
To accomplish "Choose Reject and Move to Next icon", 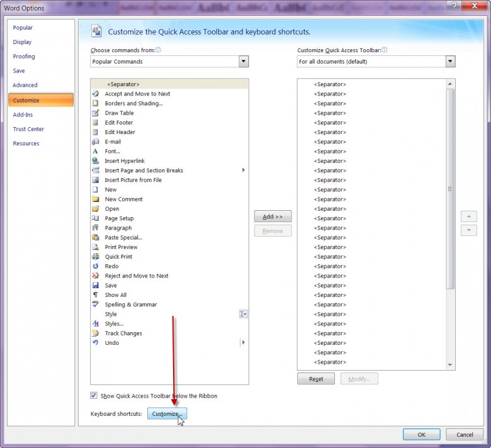I will pyautogui.click(x=96, y=276).
